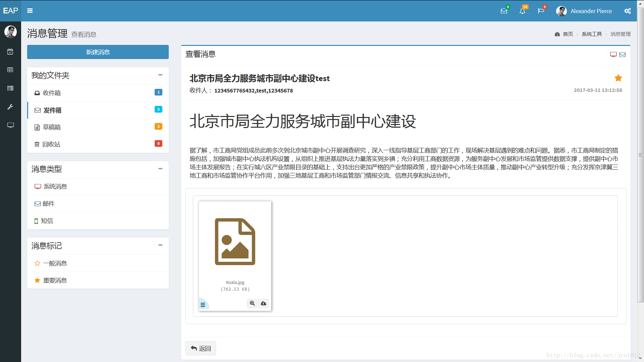Open the wrench tools icon in left sidebar
The height and width of the screenshot is (362, 644).
pyautogui.click(x=10, y=107)
